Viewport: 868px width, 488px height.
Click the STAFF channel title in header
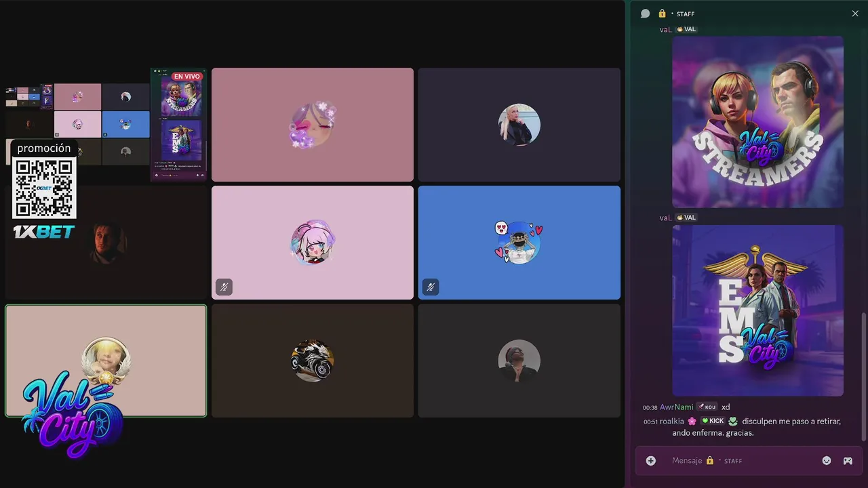tap(686, 14)
